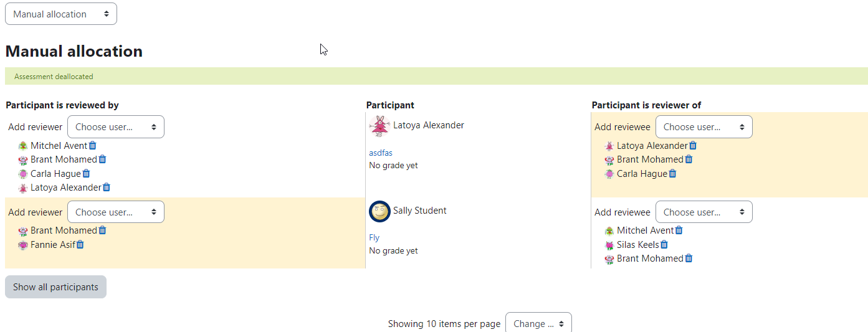Click the Show all participants button
This screenshot has width=868, height=332.
point(55,287)
